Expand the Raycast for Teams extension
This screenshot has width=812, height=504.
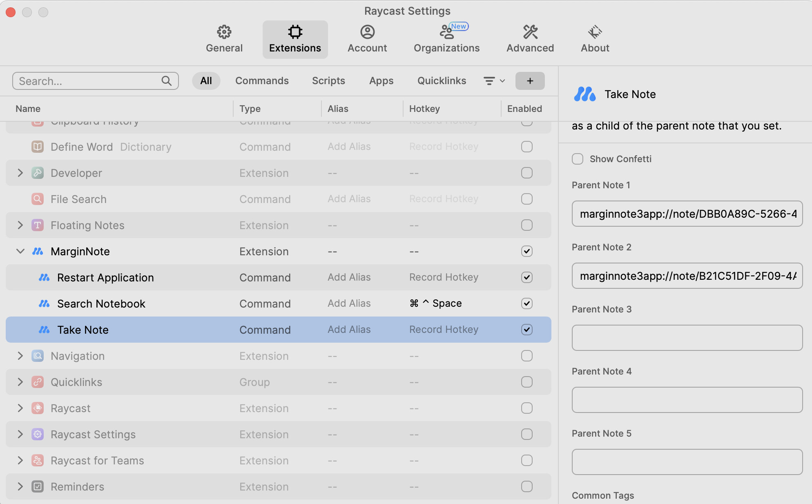click(20, 460)
